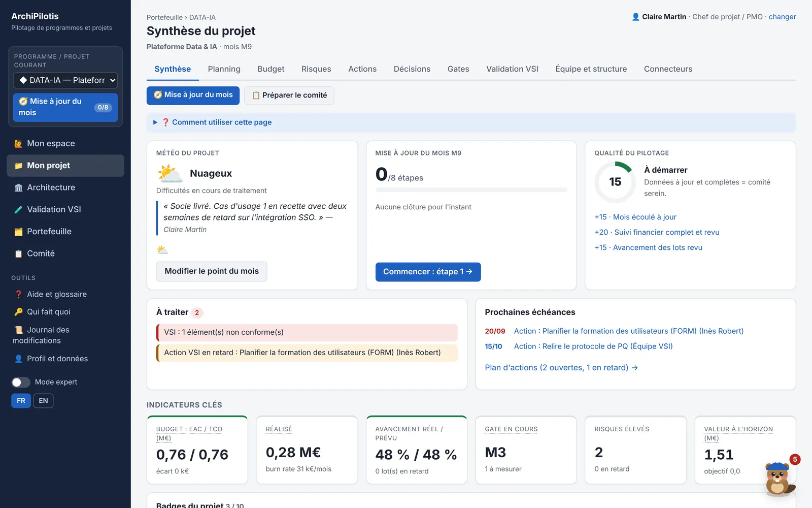Click the changer role link
This screenshot has height=508, width=812.
782,17
